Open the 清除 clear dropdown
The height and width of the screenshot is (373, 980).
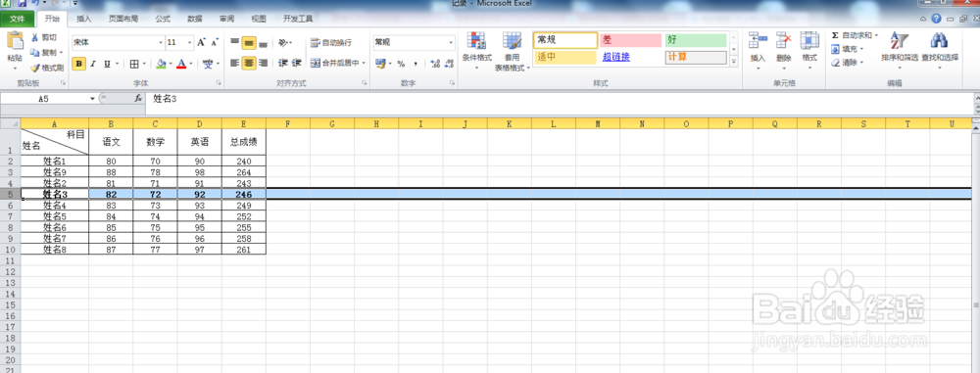[848, 63]
